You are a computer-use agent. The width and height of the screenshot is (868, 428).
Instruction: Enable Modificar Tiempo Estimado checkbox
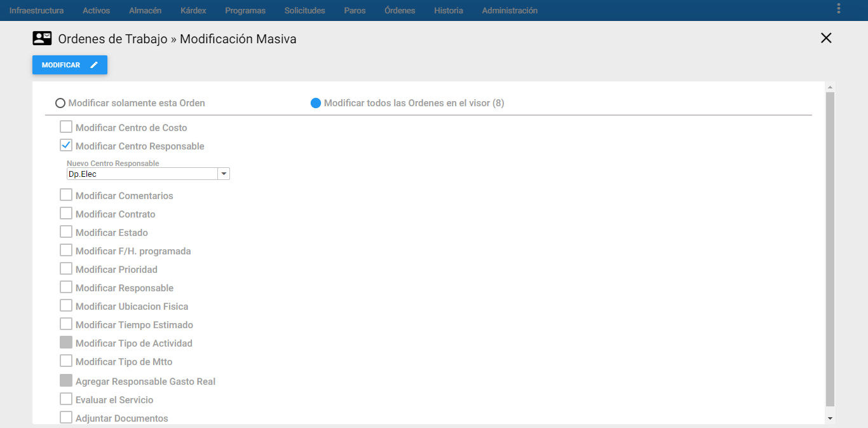click(66, 324)
